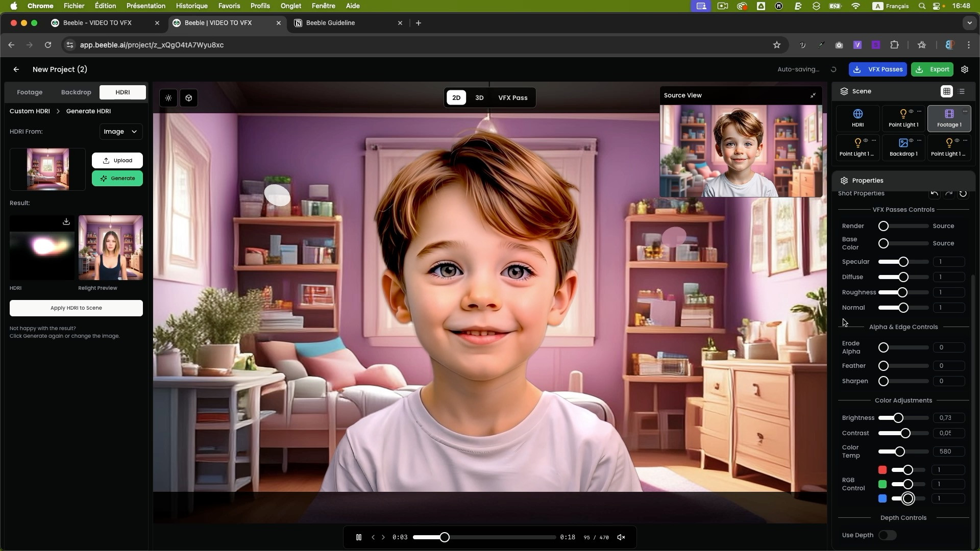The width and height of the screenshot is (980, 551).
Task: Select the Backdrop 1 card in Scene
Action: point(903,147)
